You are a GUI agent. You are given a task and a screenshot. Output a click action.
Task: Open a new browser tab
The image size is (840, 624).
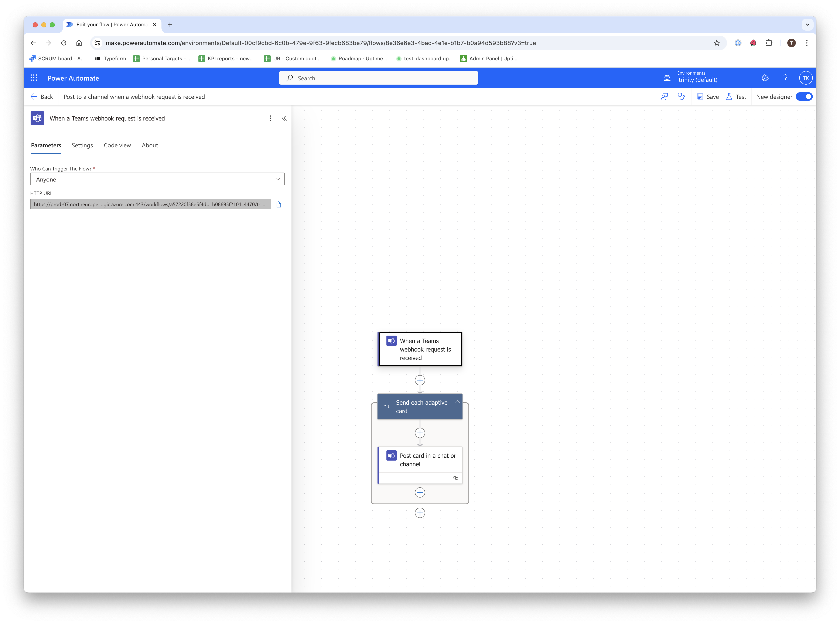point(170,25)
